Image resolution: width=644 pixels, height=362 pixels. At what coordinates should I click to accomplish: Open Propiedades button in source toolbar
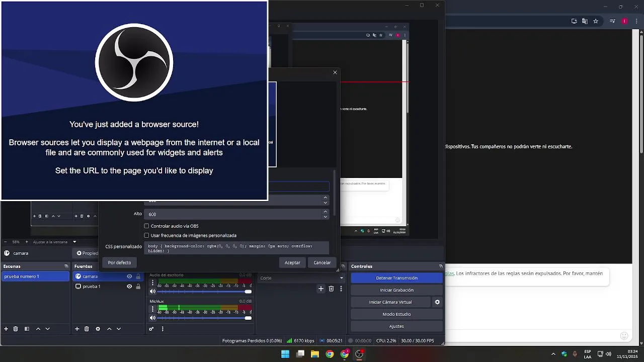tap(87, 253)
